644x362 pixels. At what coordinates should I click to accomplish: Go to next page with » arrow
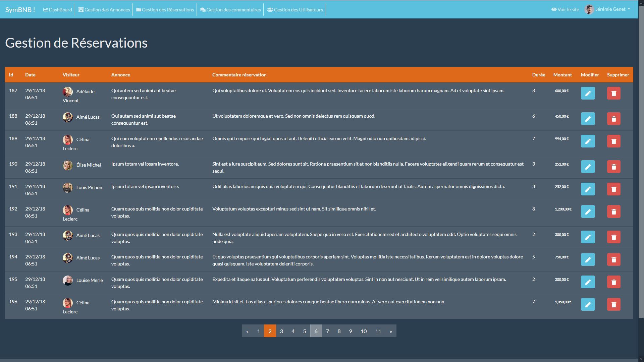(x=390, y=331)
